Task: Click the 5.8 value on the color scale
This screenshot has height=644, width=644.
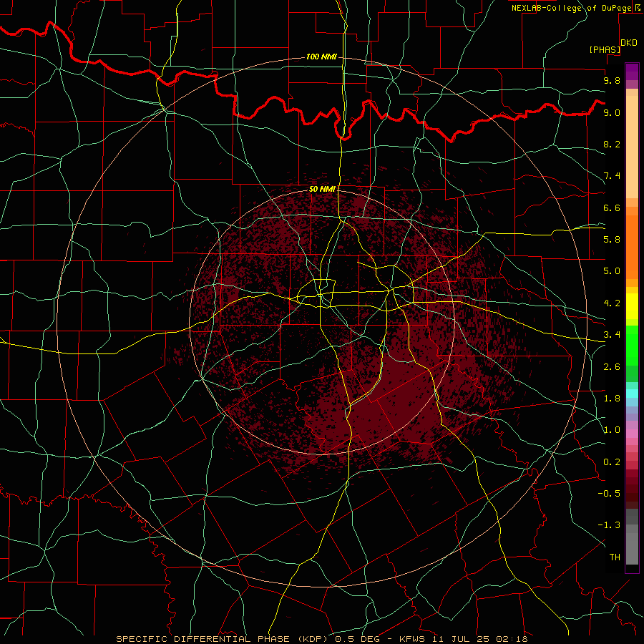Action: (x=612, y=240)
